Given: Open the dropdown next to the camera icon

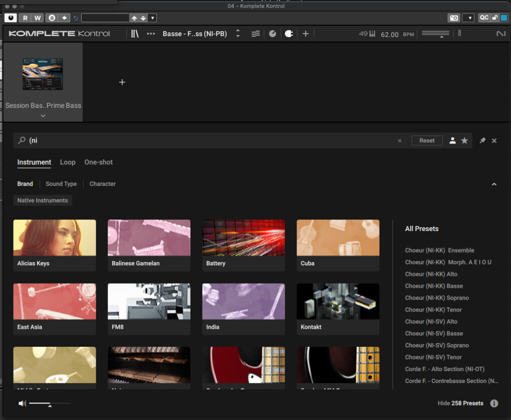Looking at the screenshot, I should click(468, 18).
